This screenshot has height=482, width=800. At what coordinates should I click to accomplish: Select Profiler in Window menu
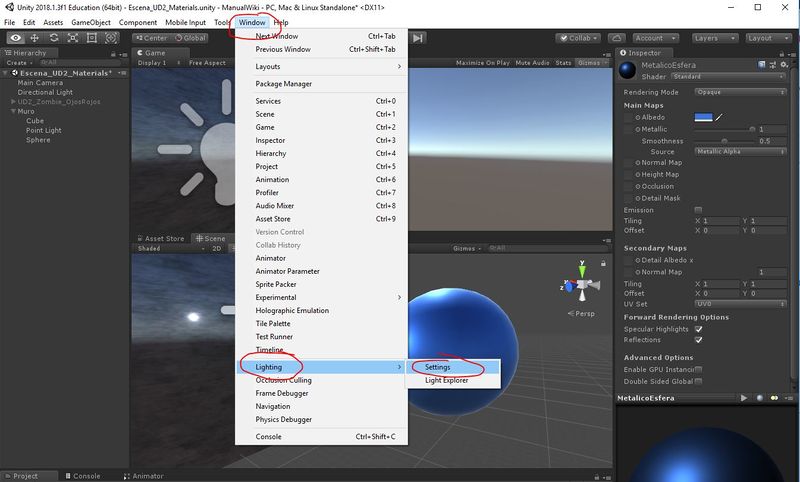[x=322, y=193]
